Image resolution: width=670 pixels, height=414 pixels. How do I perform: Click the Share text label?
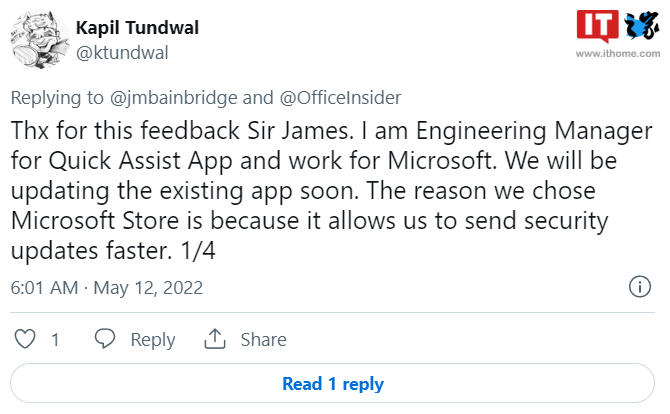[x=262, y=340]
